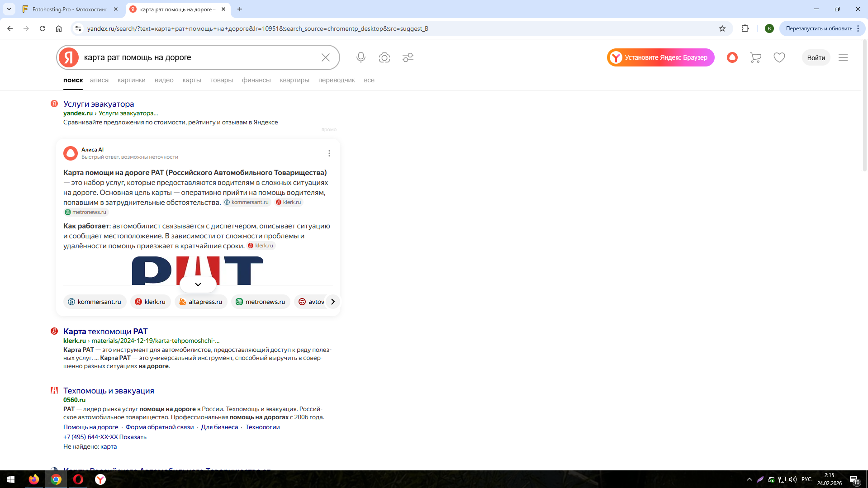Bookmark this page with star icon
Image resolution: width=868 pixels, height=488 pixels.
click(722, 28)
